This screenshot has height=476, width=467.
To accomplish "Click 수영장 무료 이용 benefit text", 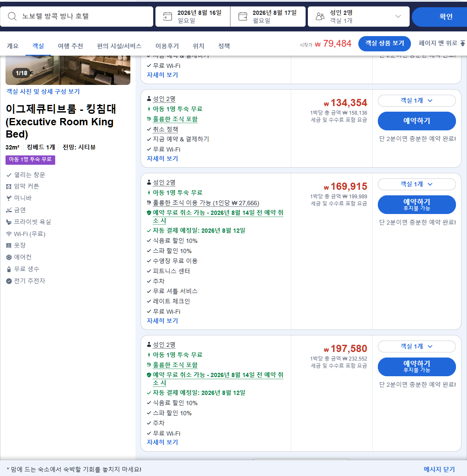I will coord(175,261).
